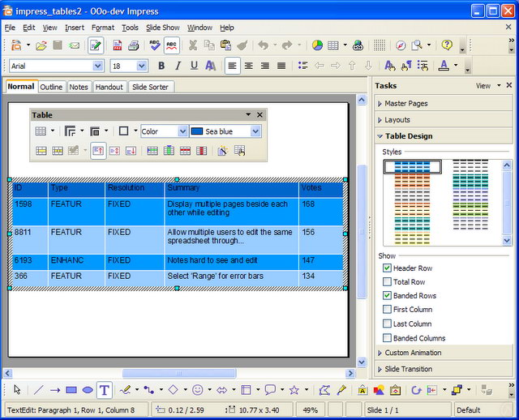Select the Rectangle drawing tool
Screen dimensions: 519x420
click(x=71, y=390)
